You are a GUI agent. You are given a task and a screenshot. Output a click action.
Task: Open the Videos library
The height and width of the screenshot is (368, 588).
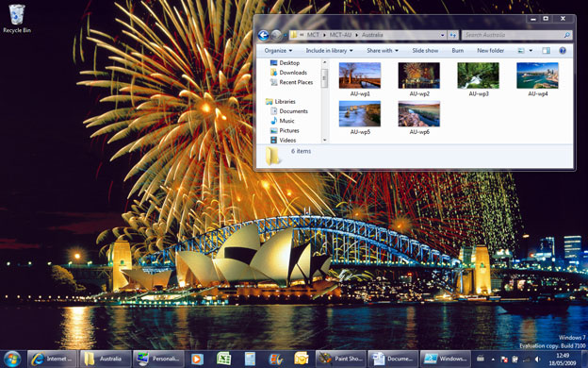[283, 140]
